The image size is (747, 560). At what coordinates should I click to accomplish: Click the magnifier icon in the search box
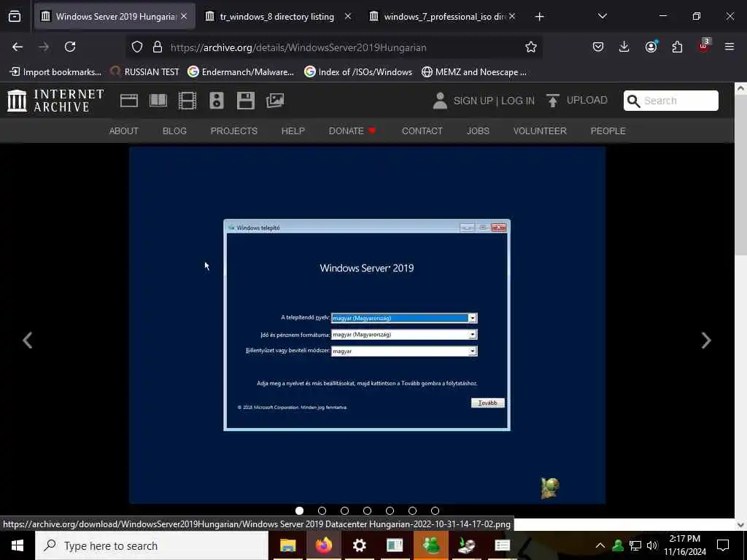click(634, 101)
